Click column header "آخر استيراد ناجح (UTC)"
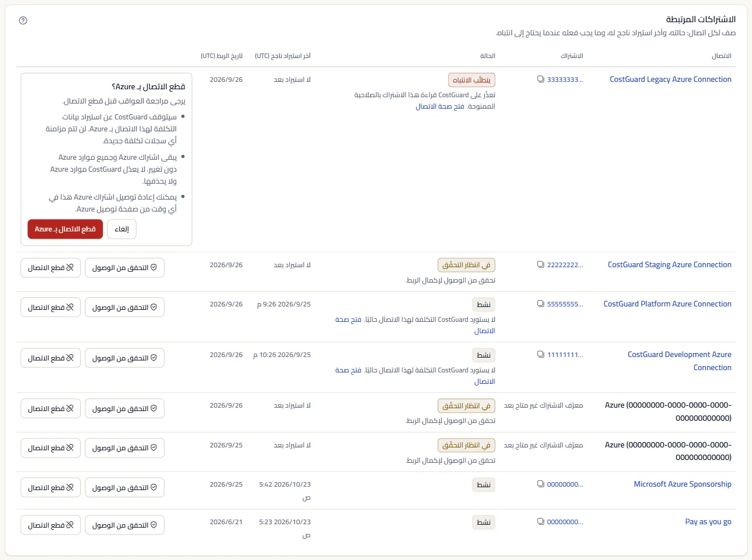Viewport: 752px width, 560px height. coord(282,56)
